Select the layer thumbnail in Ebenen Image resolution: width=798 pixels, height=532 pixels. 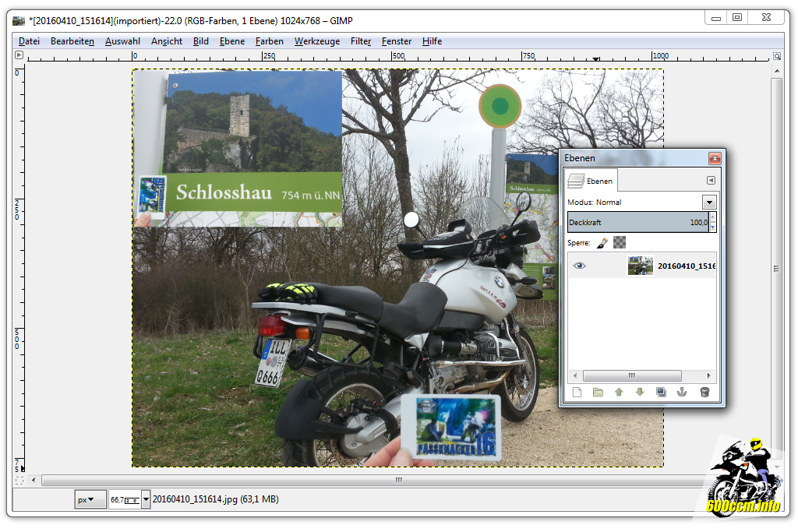(641, 266)
